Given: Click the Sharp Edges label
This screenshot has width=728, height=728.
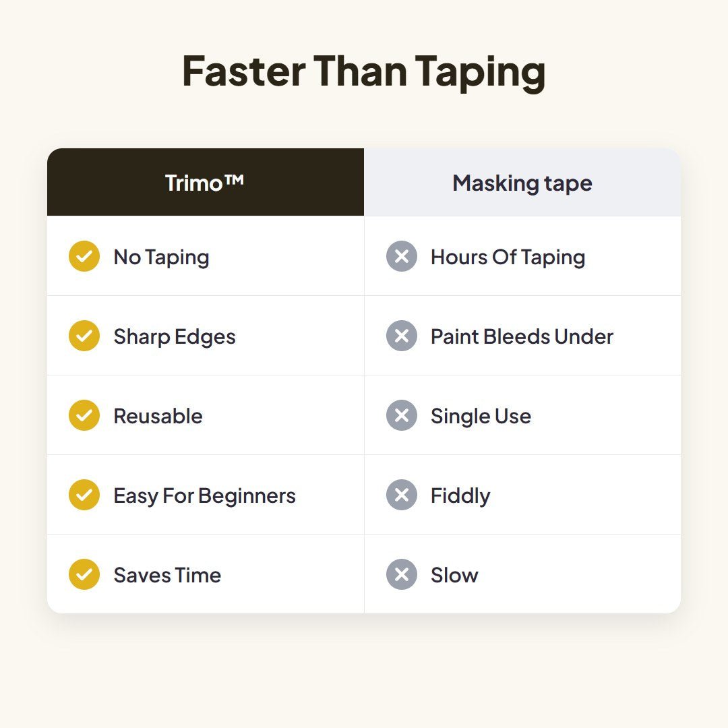Looking at the screenshot, I should point(175,336).
